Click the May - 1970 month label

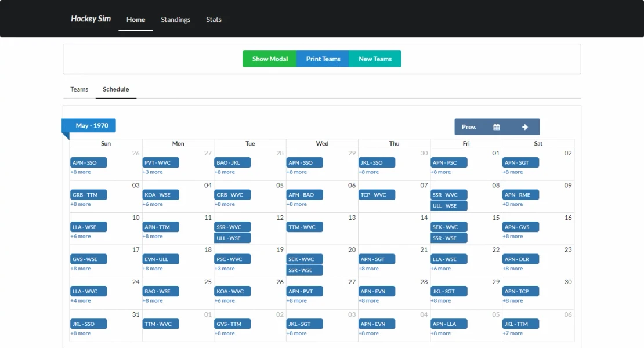[92, 126]
